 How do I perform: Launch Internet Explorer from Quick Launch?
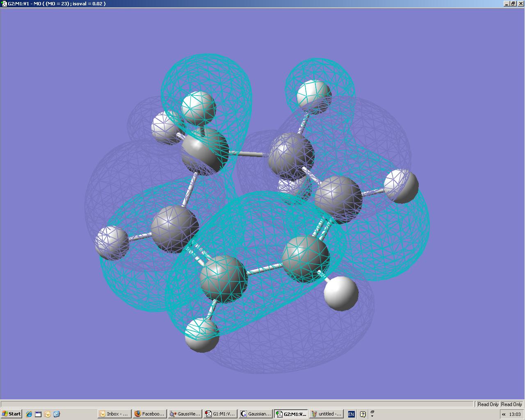29,414
